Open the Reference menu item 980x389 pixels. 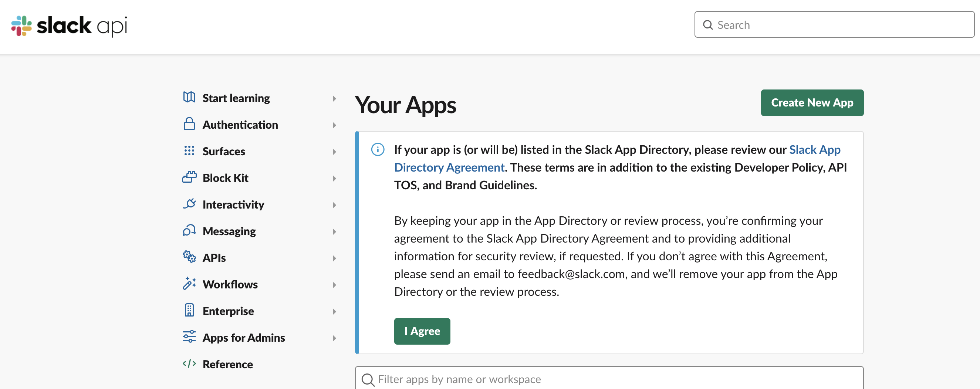(228, 364)
